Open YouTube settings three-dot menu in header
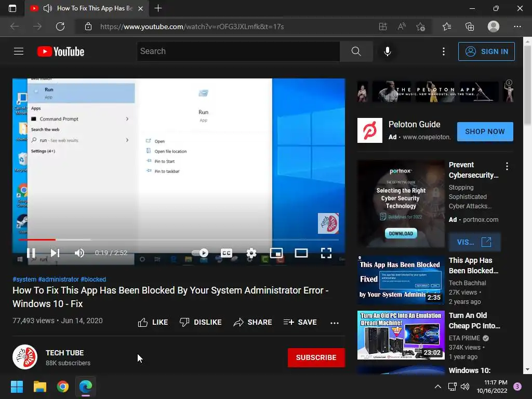The image size is (532, 399). (x=444, y=51)
